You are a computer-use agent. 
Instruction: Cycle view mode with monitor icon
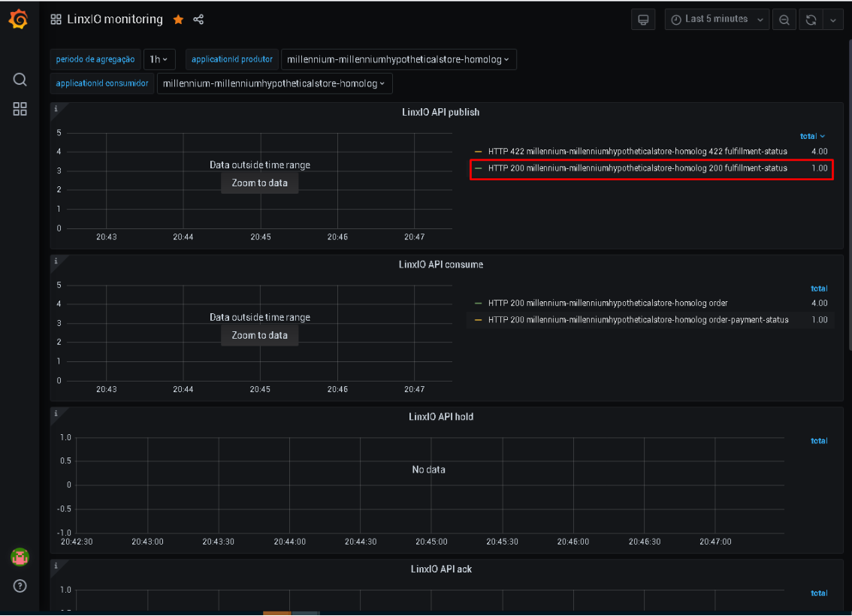coord(643,20)
